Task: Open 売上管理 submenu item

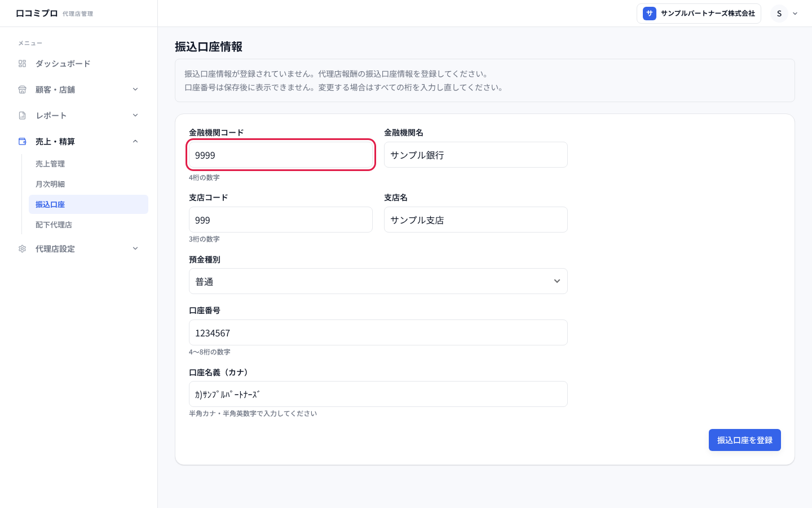Action: (x=89, y=164)
